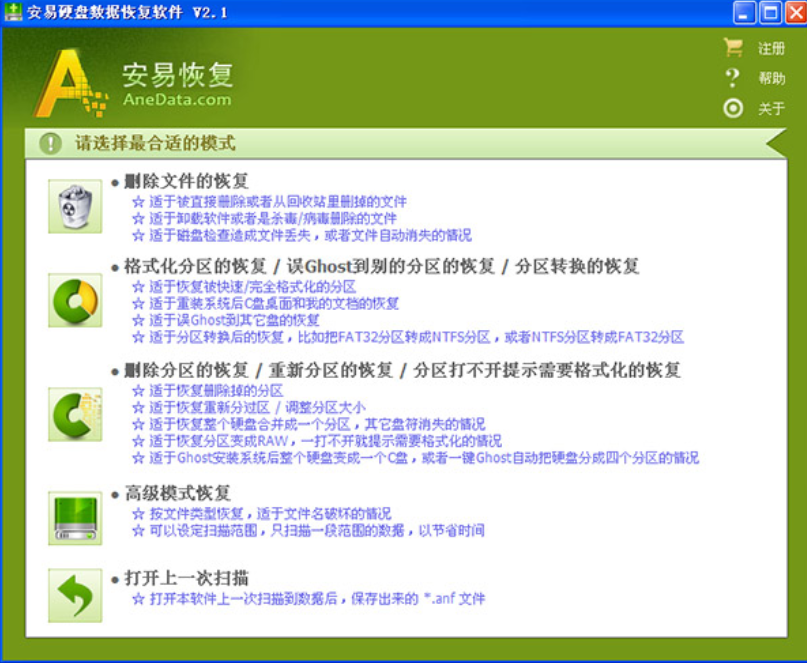Image resolution: width=807 pixels, height=663 pixels.
Task: Open the 帮助 help link
Action: pyautogui.click(x=771, y=78)
